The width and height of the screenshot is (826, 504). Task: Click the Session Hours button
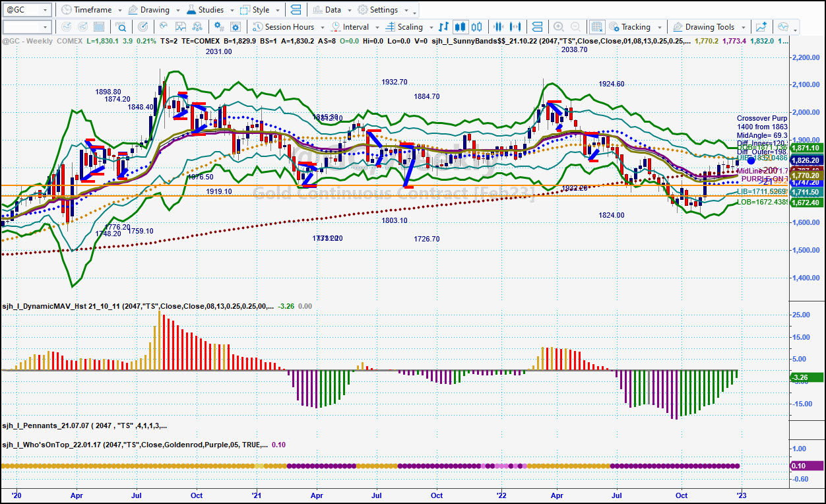coord(284,27)
